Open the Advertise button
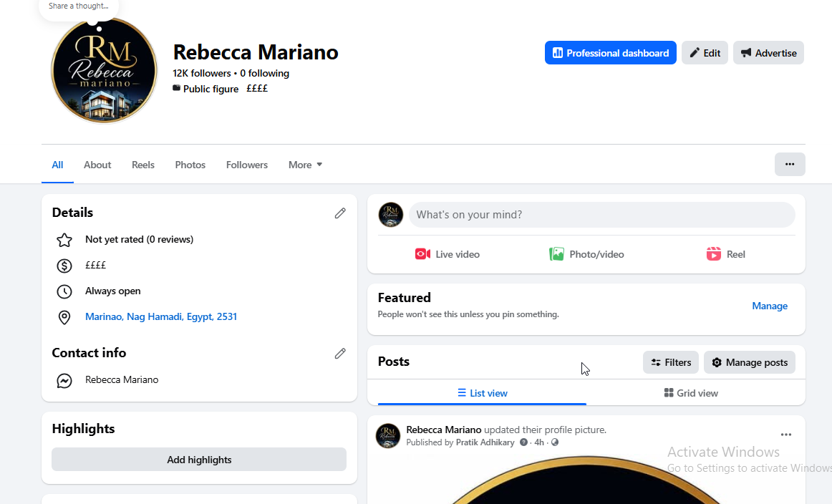This screenshot has height=504, width=832. [768, 53]
